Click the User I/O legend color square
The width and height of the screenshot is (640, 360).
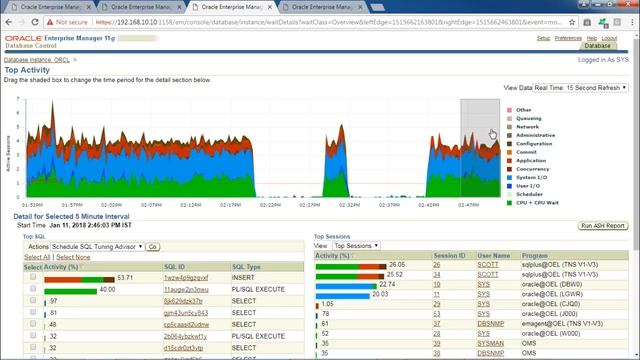[509, 186]
